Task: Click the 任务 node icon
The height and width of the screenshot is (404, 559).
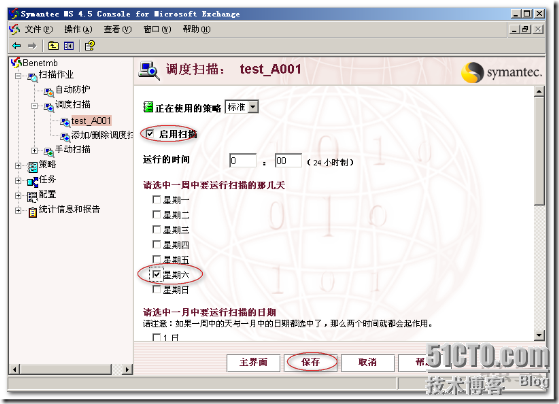Action: coord(32,181)
